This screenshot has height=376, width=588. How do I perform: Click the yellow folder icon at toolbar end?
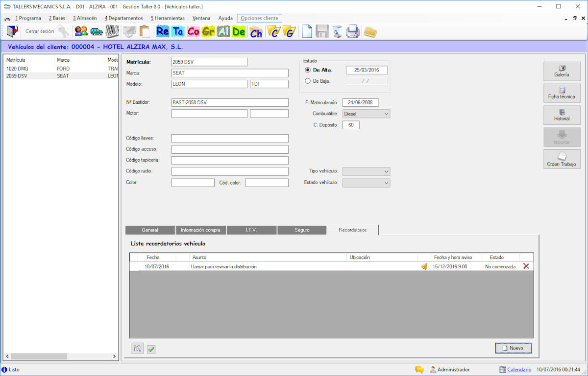point(370,32)
